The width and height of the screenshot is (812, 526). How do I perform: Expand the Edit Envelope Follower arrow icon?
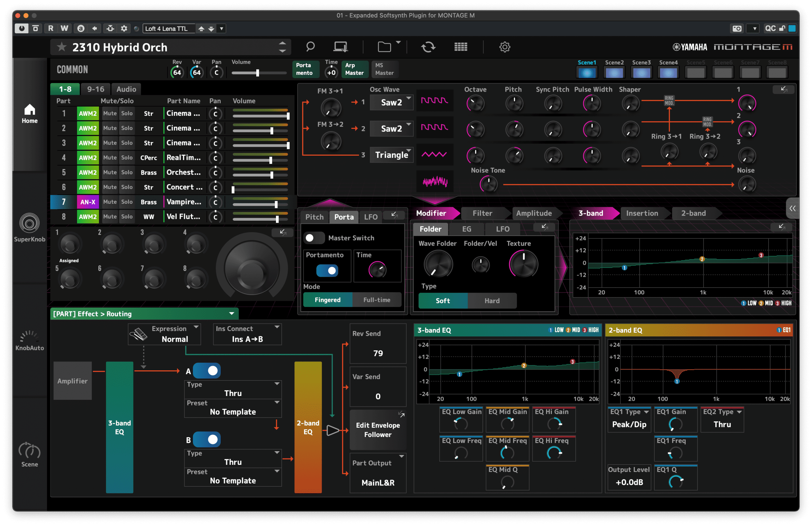click(402, 414)
